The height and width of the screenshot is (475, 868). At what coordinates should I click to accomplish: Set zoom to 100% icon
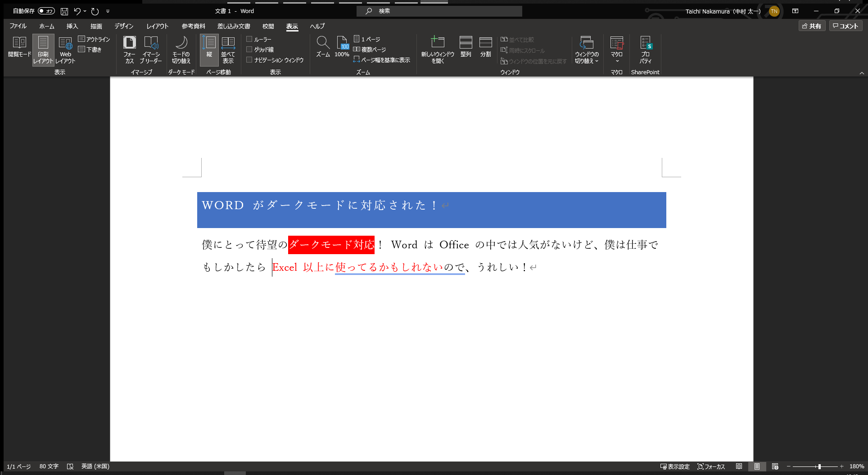(x=342, y=43)
